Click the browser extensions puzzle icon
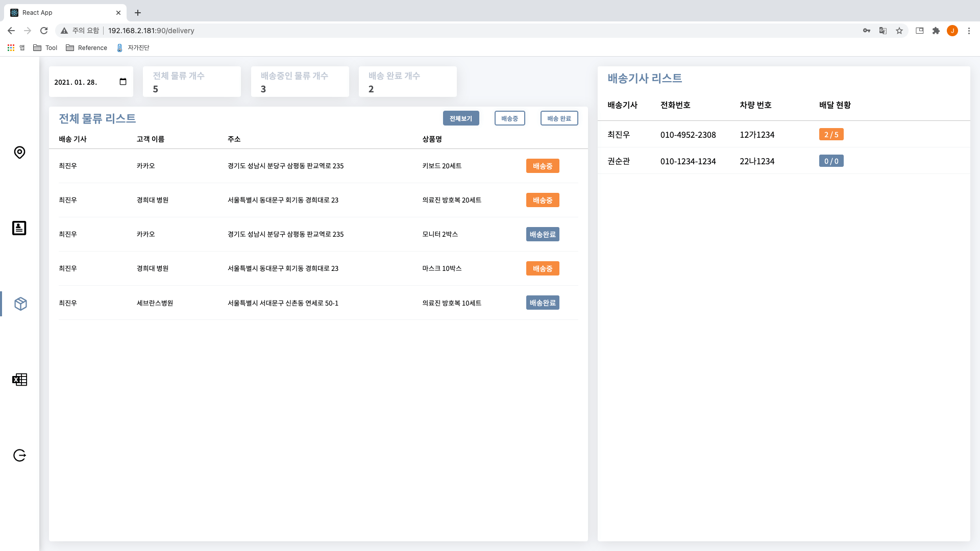 pyautogui.click(x=936, y=31)
